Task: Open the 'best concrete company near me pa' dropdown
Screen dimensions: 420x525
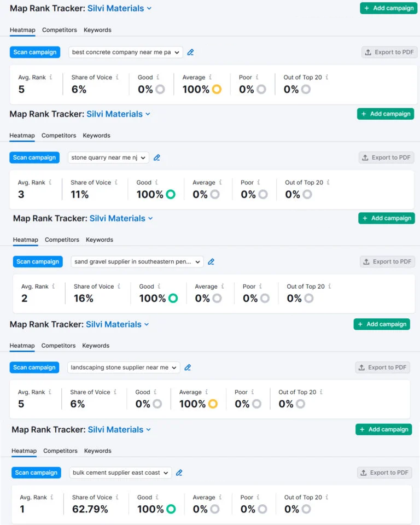Action: [126, 52]
